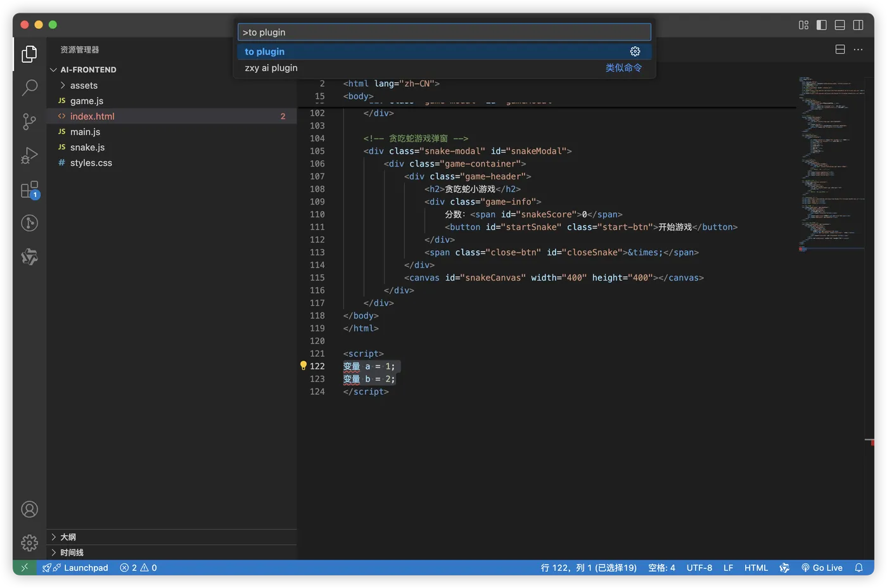Image resolution: width=887 pixels, height=588 pixels.
Task: Toggle the primary side bar layout button
Action: coord(821,25)
